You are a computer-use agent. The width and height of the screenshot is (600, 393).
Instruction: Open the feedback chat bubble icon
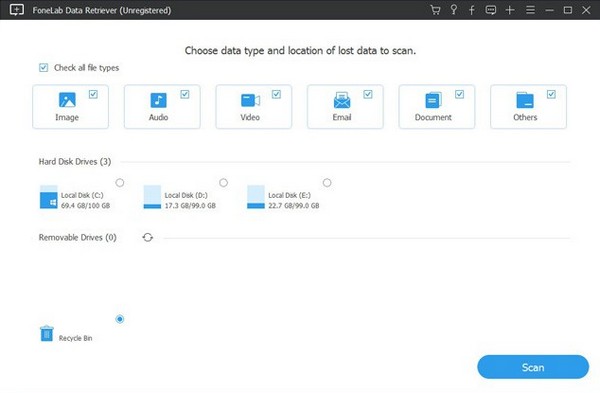click(x=491, y=10)
